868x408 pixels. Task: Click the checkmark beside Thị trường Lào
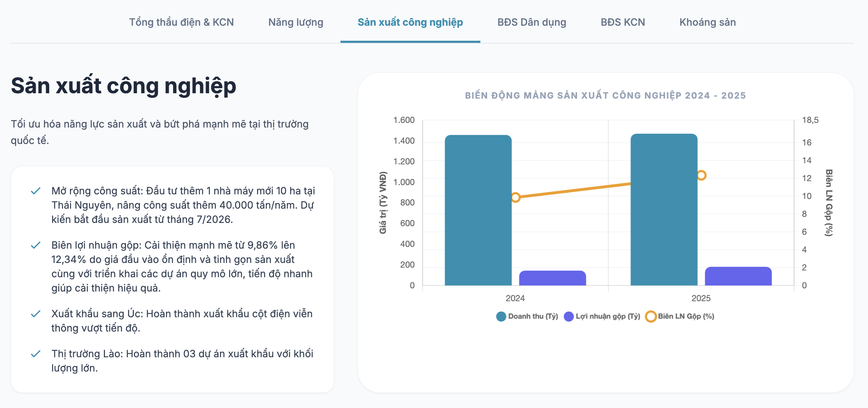pyautogui.click(x=36, y=354)
